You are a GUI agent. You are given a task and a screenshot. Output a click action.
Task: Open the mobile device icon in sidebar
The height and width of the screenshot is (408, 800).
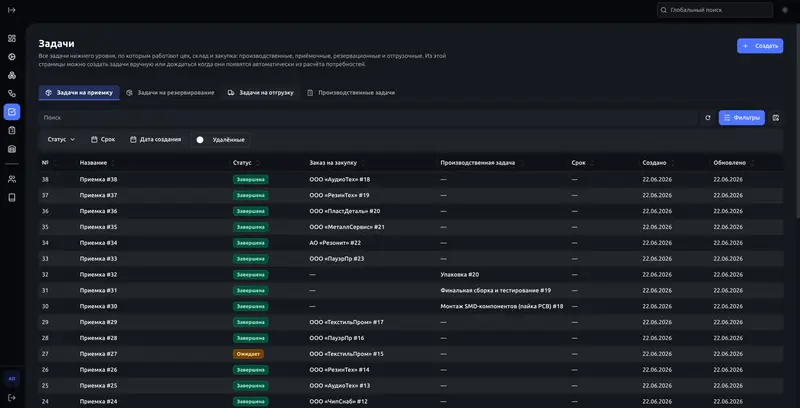coord(12,197)
